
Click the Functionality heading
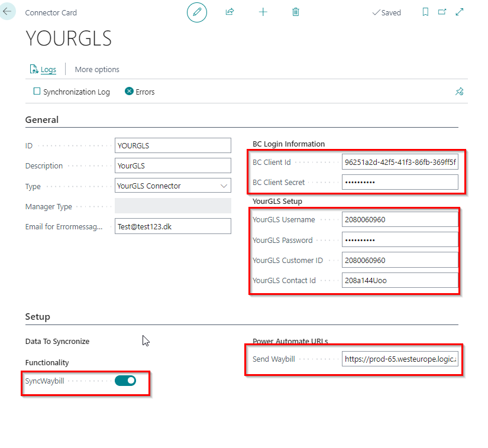[47, 362]
